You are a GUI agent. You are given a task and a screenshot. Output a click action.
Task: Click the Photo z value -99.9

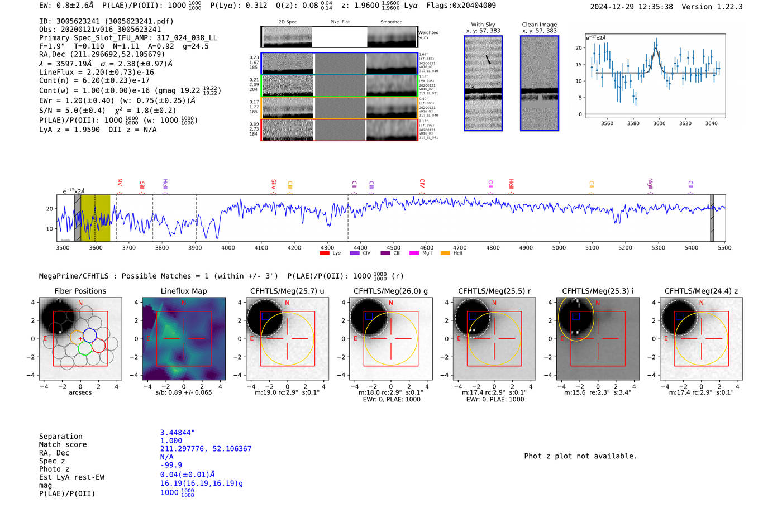[171, 465]
